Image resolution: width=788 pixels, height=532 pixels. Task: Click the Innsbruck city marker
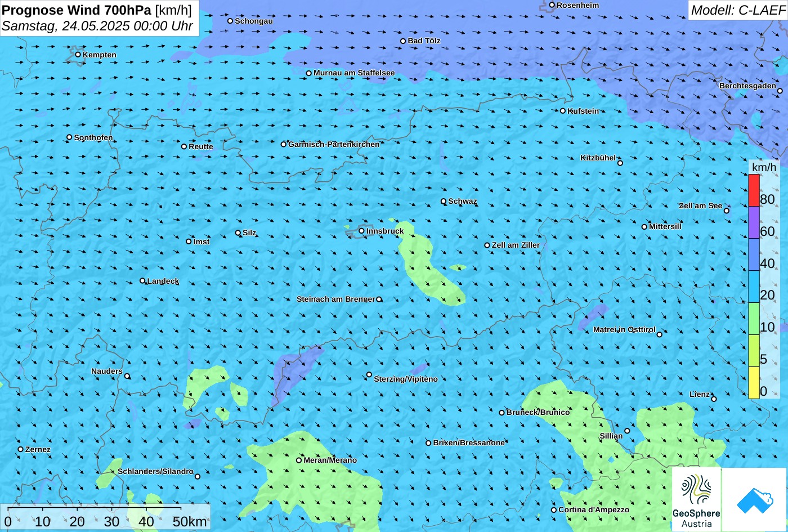pyautogui.click(x=362, y=231)
